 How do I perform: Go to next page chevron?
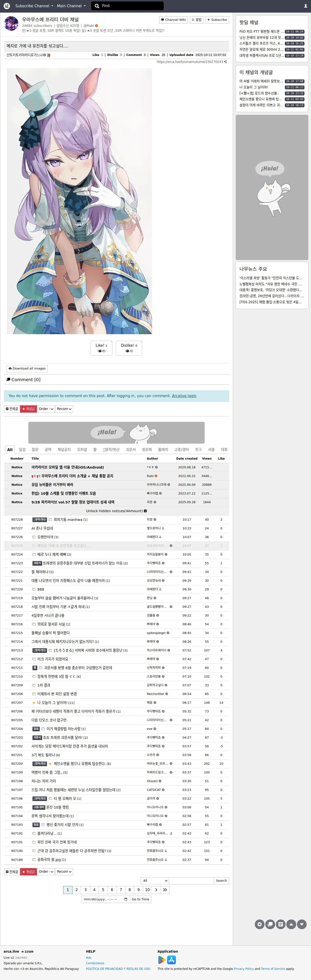tap(156, 890)
